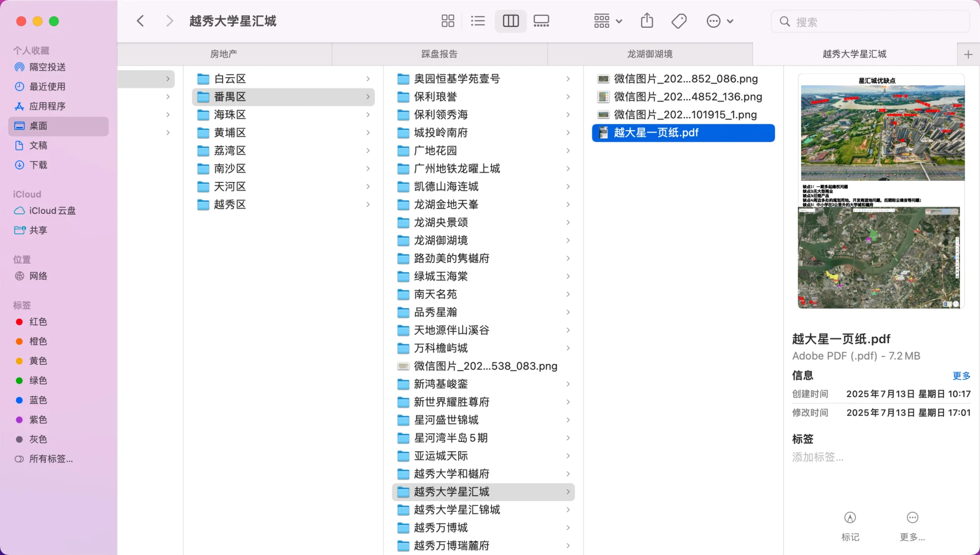Select the 微信图片_202...852_086.png file
980x555 pixels.
[683, 79]
